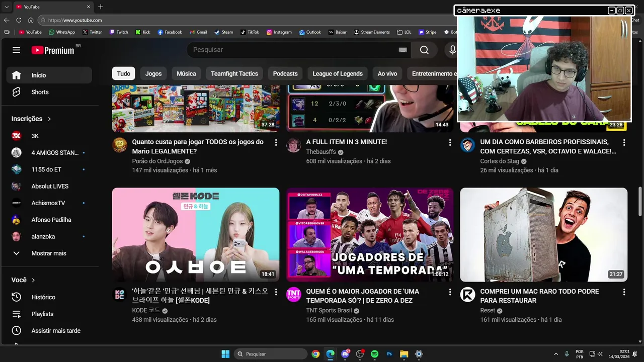Open Playlists in the sidebar
Viewport: 644px width, 362px height.
[49, 314]
